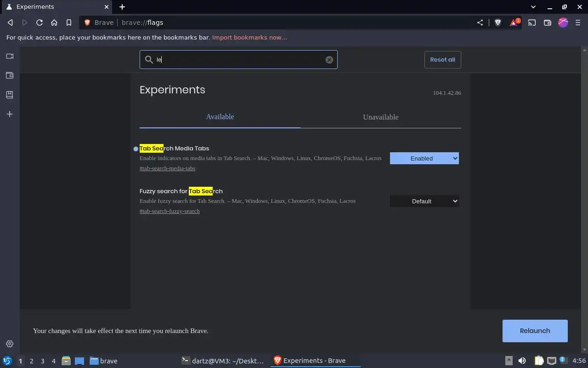The height and width of the screenshot is (368, 588).
Task: Click the browser forward arrow
Action: [25, 23]
